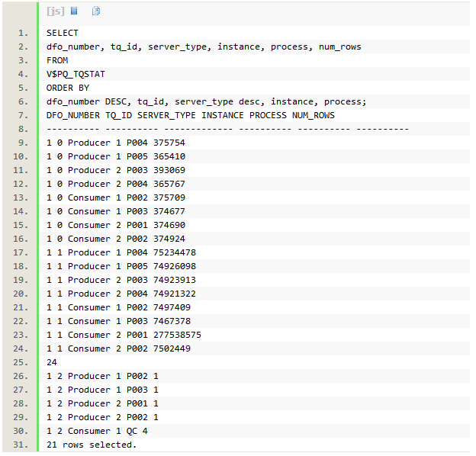This screenshot has width=476, height=456.
Task: Click the lone 24 on line 25
Action: pos(52,362)
